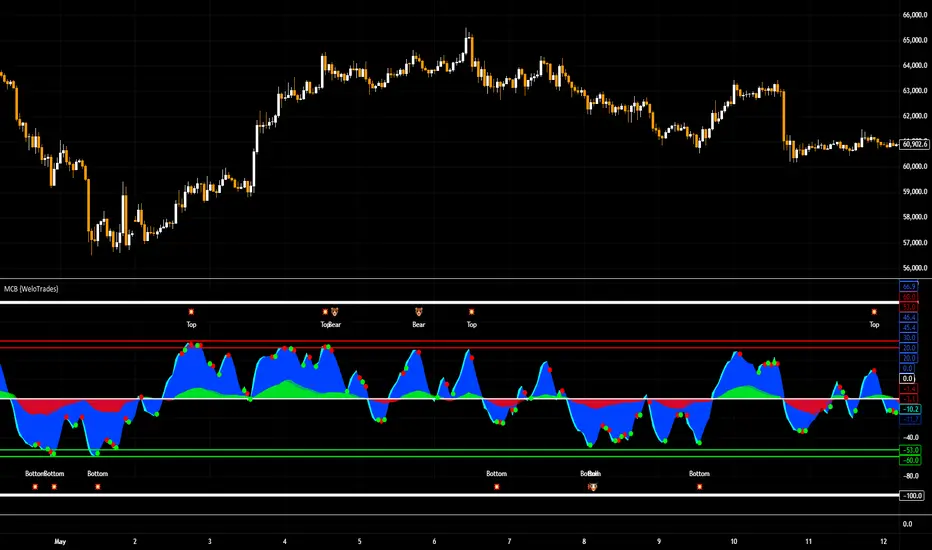The image size is (932, 550).
Task: Click the 59,000.0 price axis label
Action: click(915, 192)
